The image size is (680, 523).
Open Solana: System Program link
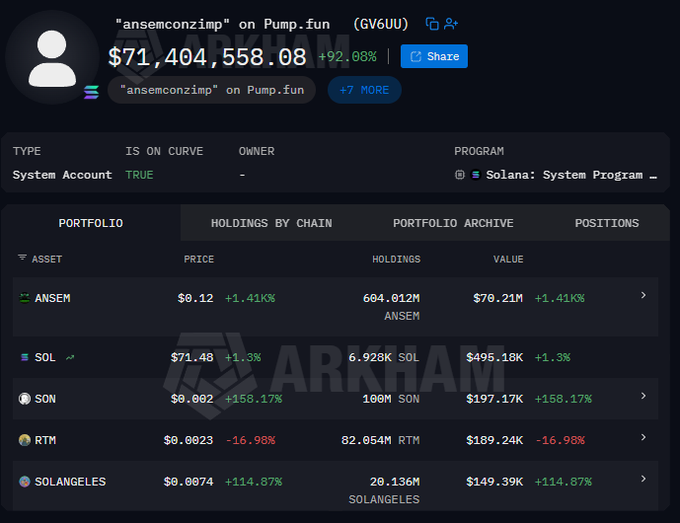point(571,175)
